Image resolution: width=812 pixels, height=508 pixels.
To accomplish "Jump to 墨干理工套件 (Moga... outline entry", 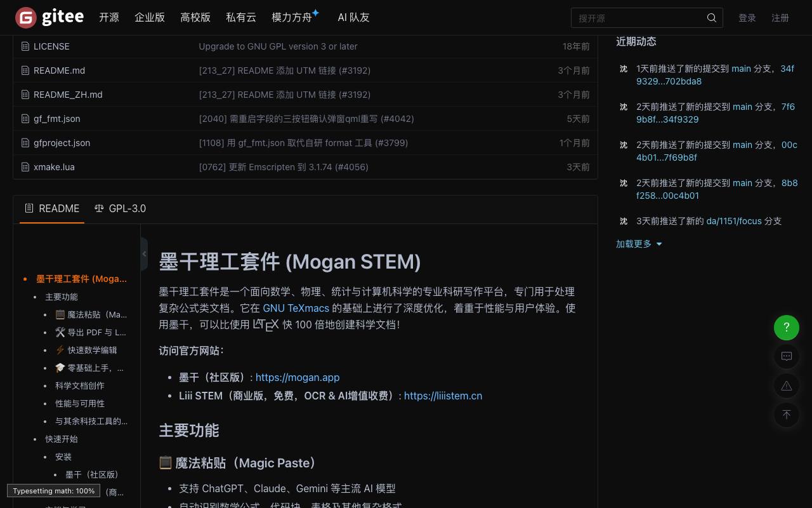I will click(x=81, y=279).
